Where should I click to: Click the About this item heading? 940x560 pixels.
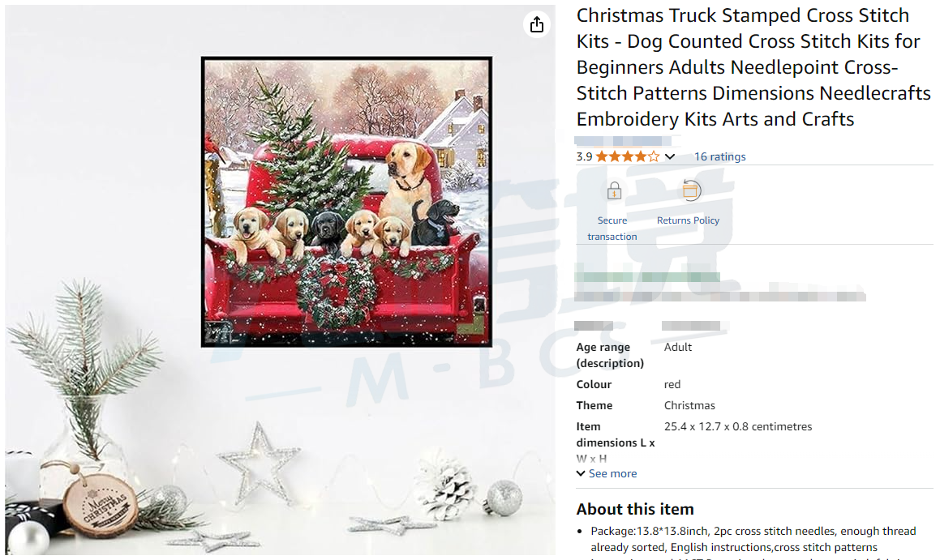pyautogui.click(x=635, y=509)
